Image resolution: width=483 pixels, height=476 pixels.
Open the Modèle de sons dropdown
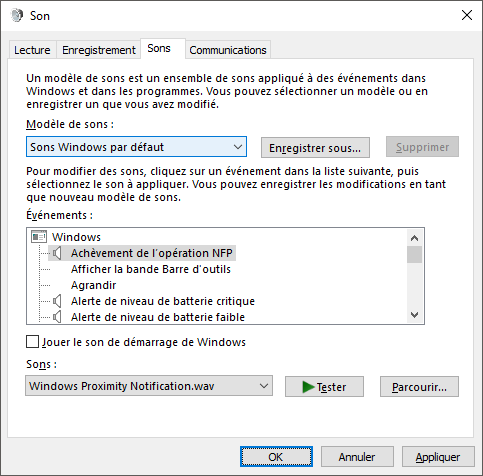(136, 147)
